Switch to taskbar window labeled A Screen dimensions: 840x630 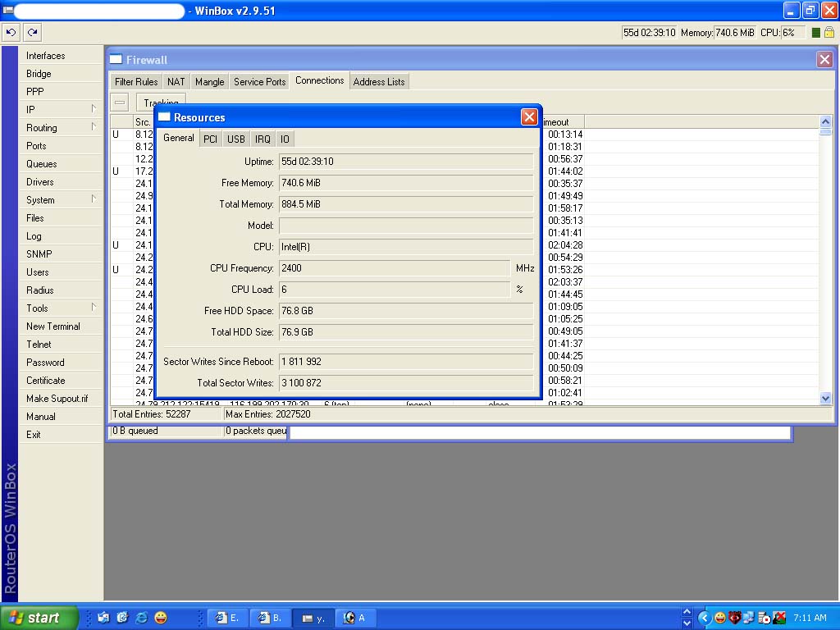[356, 618]
